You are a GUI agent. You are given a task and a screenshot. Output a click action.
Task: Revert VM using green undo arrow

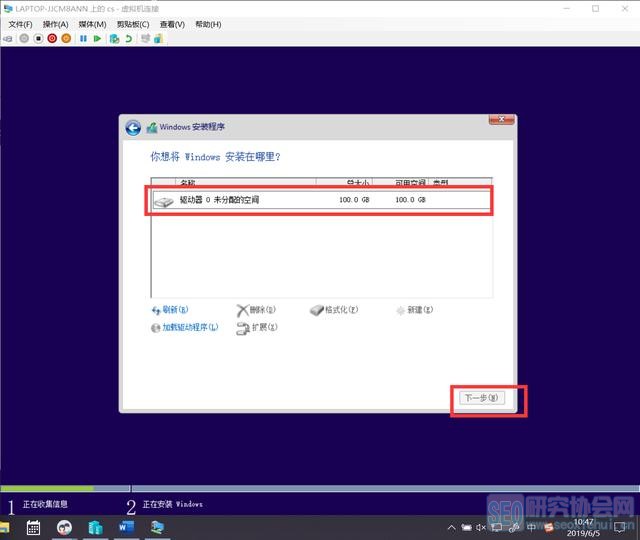129,38
